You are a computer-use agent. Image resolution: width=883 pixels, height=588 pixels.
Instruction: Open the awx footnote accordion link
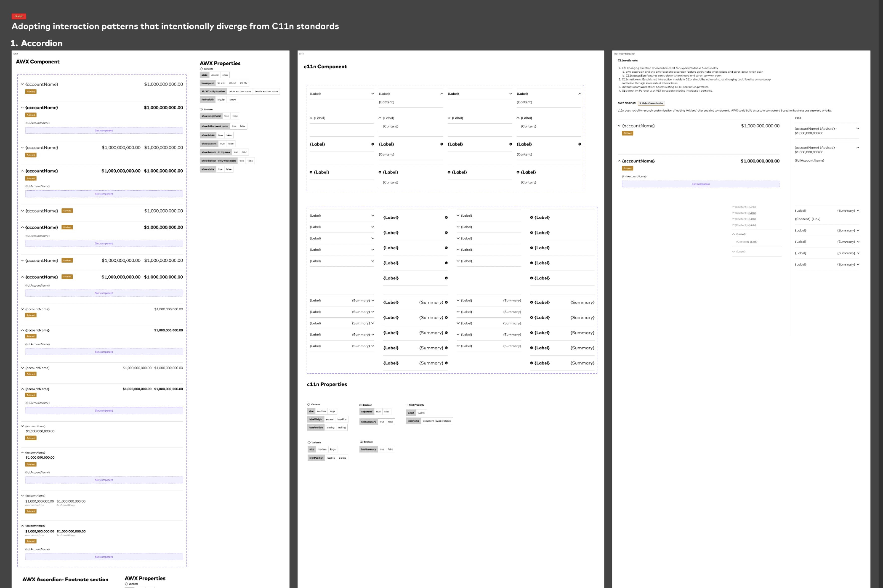tap(671, 72)
